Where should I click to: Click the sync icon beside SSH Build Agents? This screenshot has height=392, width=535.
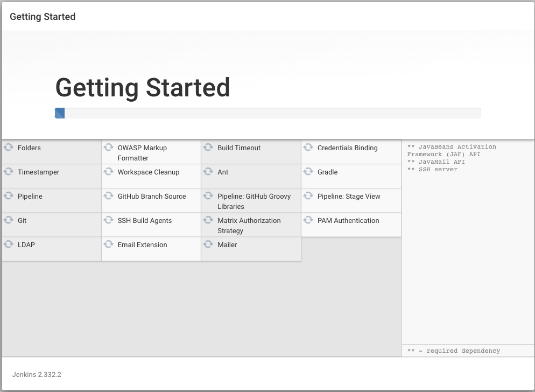point(109,220)
